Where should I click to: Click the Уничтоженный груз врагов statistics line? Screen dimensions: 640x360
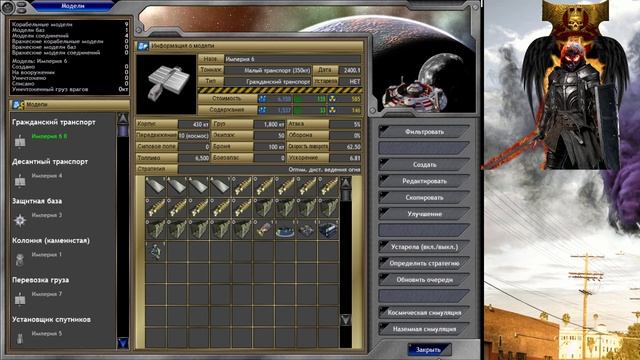click(70, 89)
